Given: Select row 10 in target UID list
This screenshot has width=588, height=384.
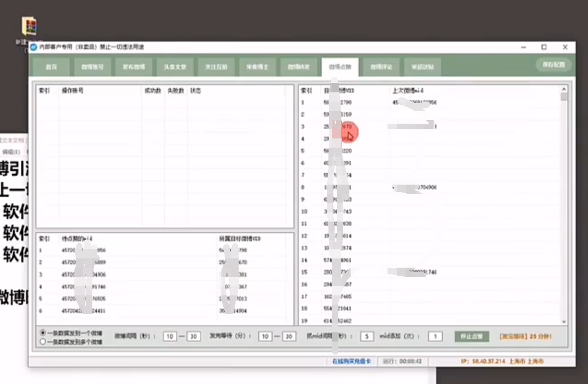Looking at the screenshot, I should (431, 212).
